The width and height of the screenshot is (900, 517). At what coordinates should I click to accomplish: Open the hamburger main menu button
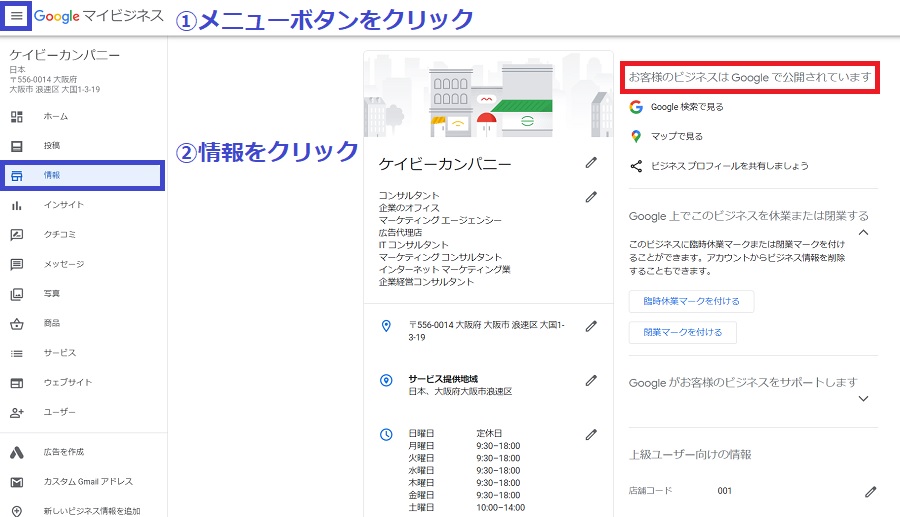tap(17, 17)
